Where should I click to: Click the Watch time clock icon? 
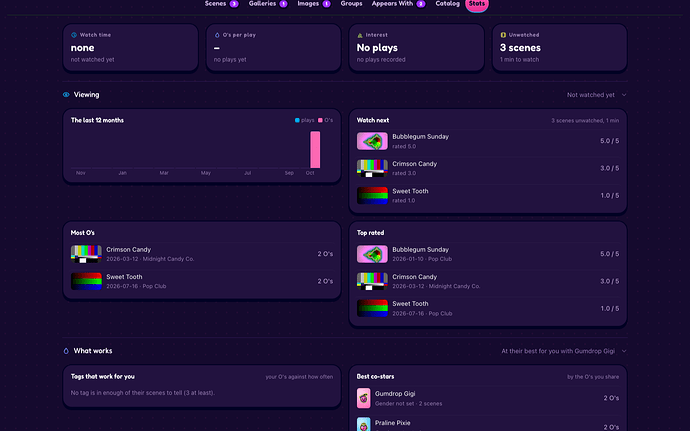(x=74, y=35)
